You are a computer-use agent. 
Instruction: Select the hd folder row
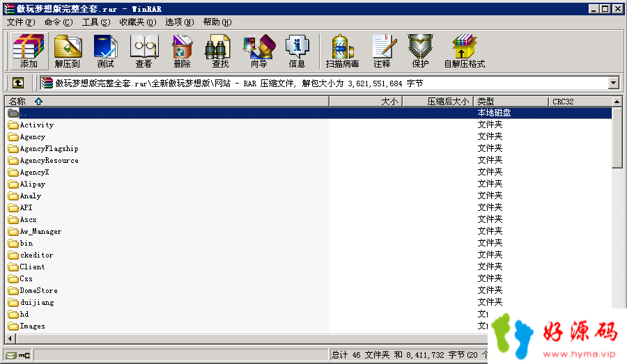247,314
